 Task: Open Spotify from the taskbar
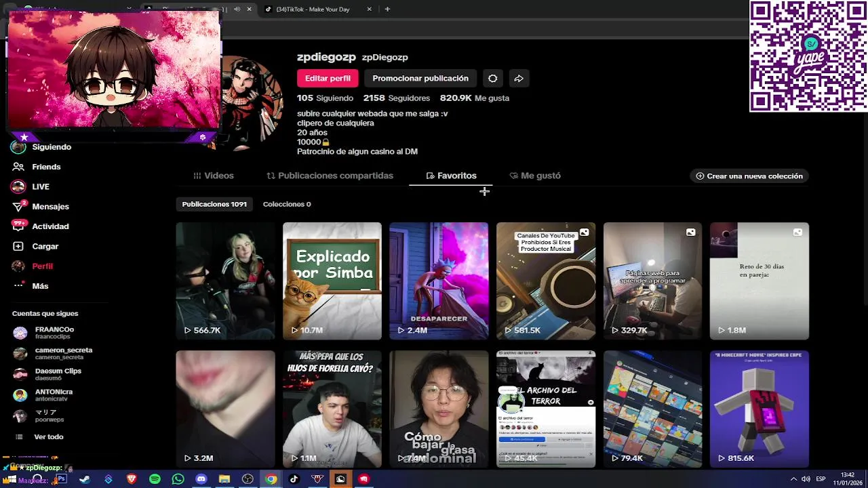[155, 479]
